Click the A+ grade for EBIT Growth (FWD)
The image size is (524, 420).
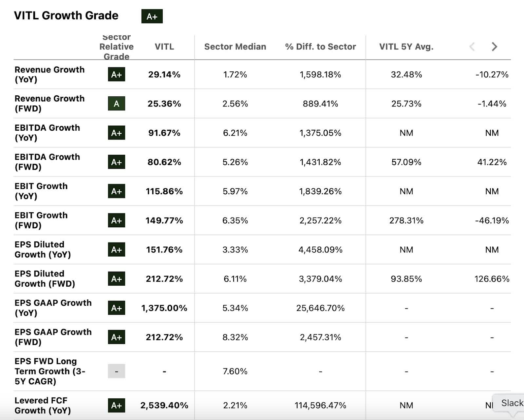[116, 220]
